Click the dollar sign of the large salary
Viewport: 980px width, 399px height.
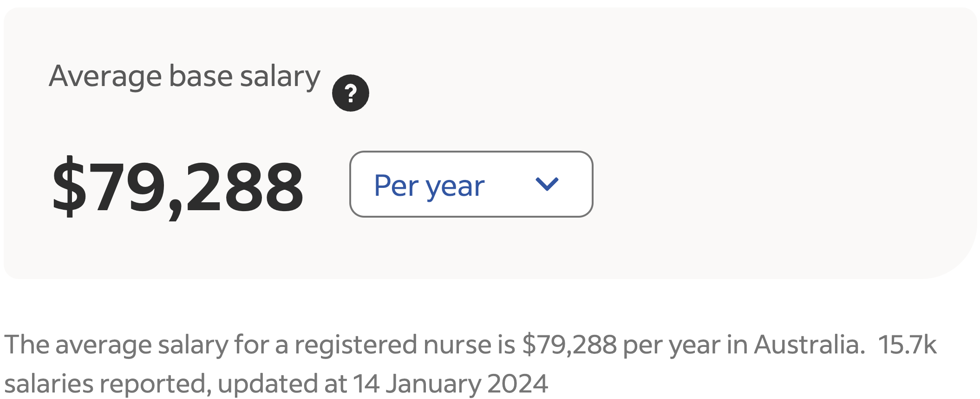pyautogui.click(x=69, y=186)
